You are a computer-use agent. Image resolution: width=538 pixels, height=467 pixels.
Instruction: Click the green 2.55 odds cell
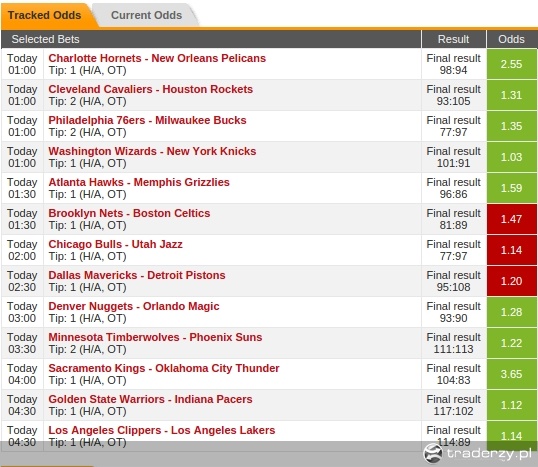coord(512,64)
